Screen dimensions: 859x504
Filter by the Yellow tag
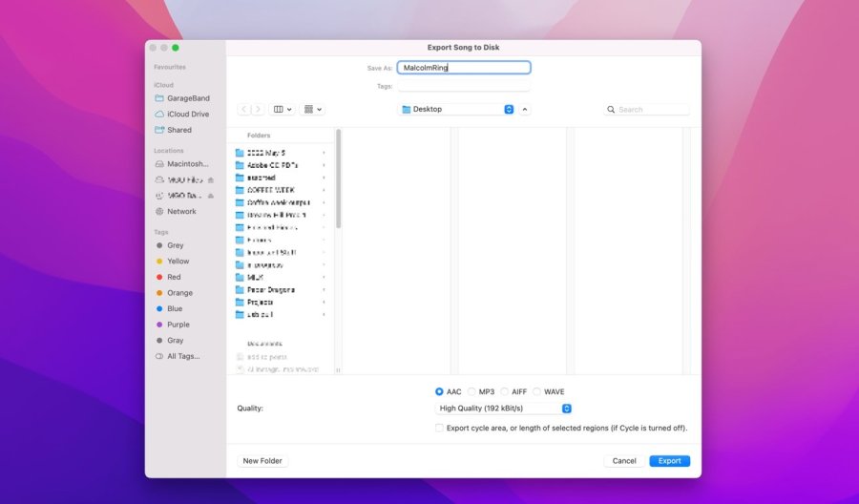click(x=173, y=262)
